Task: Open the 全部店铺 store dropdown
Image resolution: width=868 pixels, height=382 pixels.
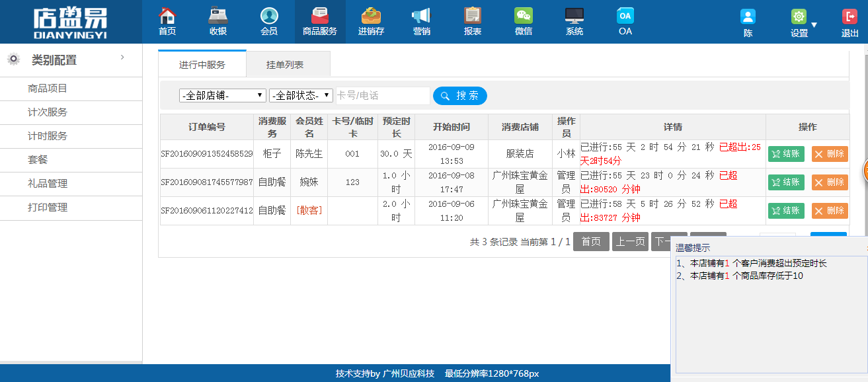Action: click(222, 96)
